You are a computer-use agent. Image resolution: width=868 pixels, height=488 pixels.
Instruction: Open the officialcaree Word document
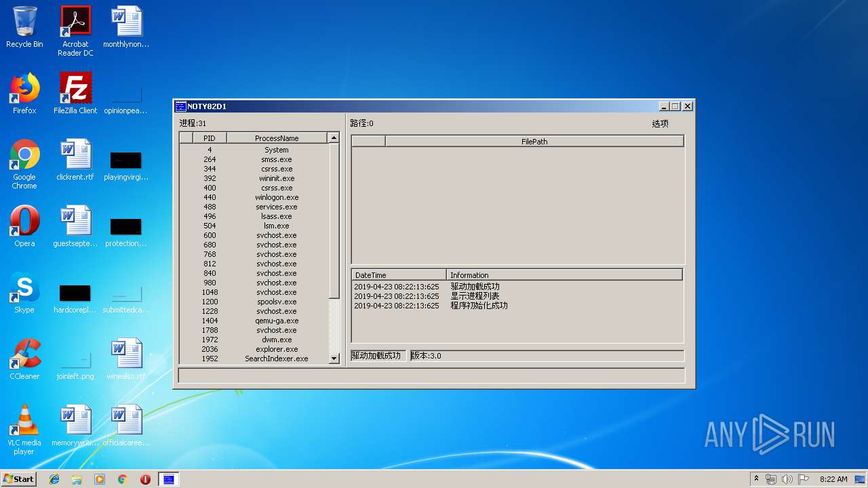click(x=126, y=426)
